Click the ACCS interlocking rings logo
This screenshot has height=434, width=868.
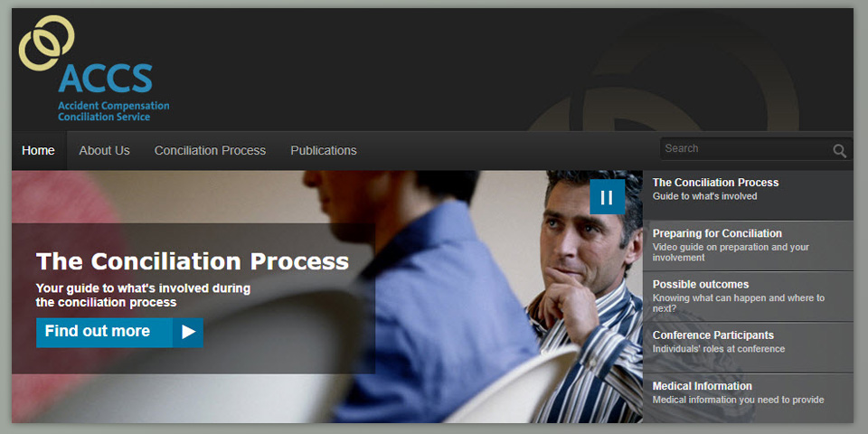coord(46,42)
